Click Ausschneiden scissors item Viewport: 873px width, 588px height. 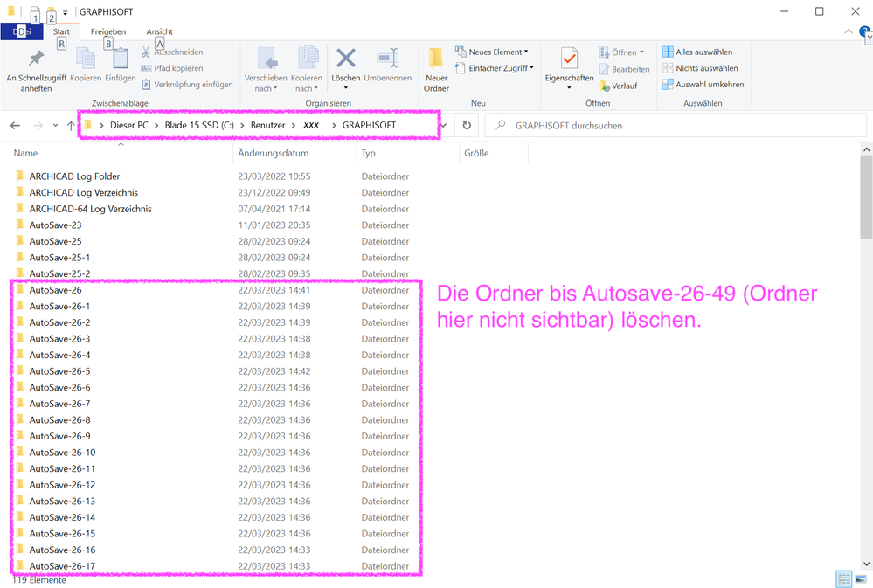[x=171, y=52]
